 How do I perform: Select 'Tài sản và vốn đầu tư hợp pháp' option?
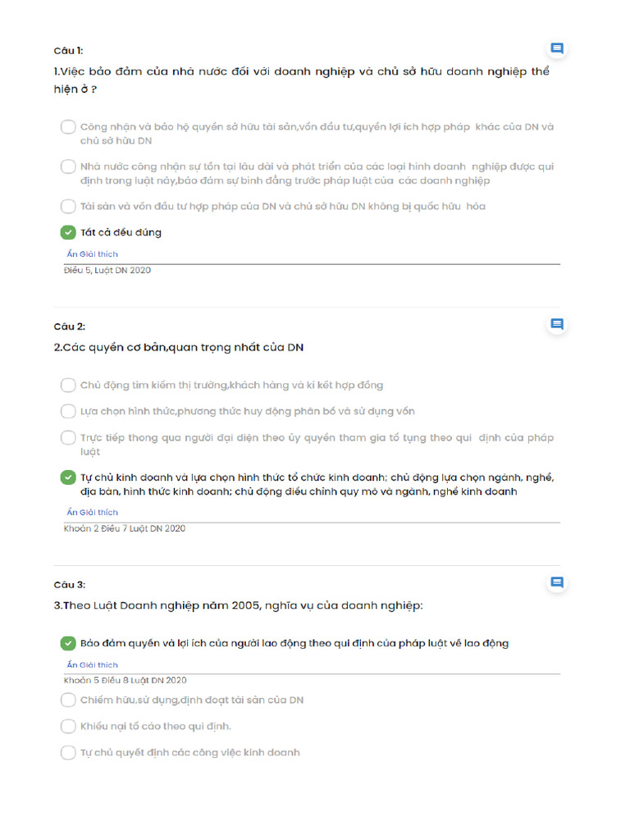(68, 206)
